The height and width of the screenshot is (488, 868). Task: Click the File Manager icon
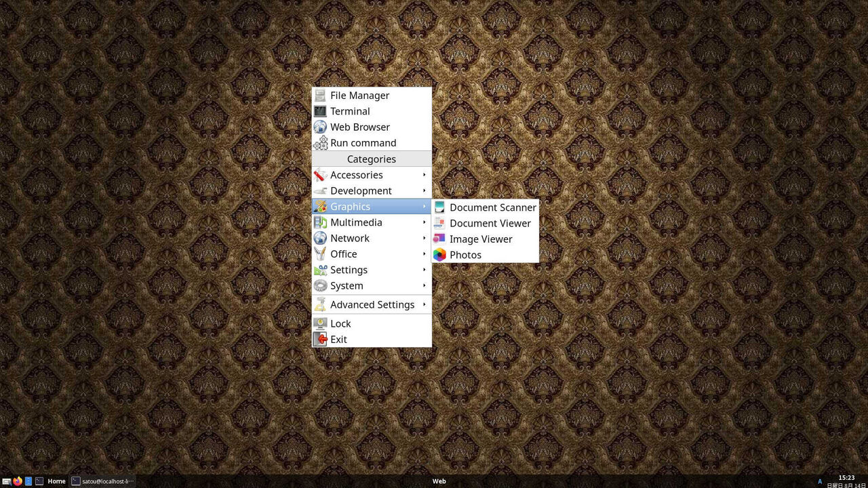click(320, 95)
